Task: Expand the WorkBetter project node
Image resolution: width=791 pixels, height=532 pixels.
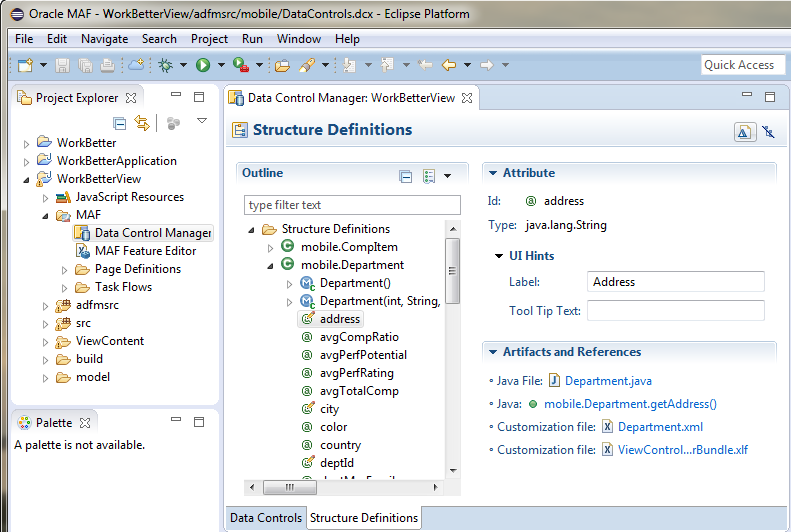Action: click(26, 144)
